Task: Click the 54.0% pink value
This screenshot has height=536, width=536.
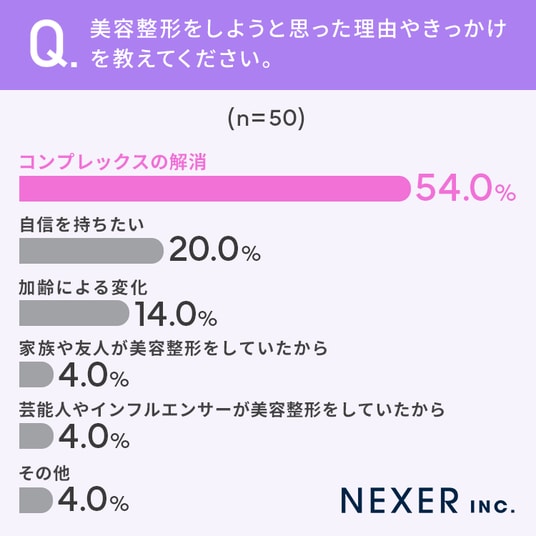Action: (x=466, y=187)
